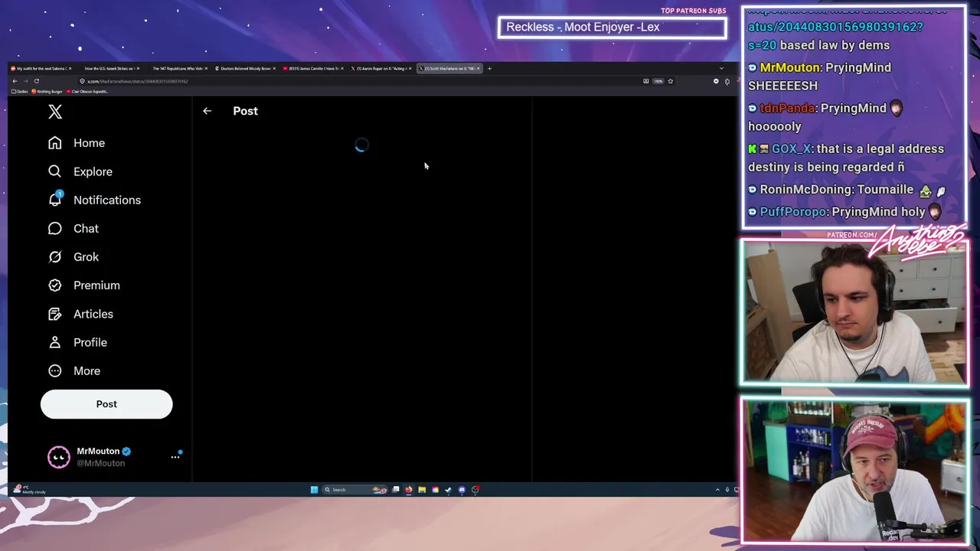Click the Articles link text
The height and width of the screenshot is (551, 980).
pyautogui.click(x=93, y=314)
